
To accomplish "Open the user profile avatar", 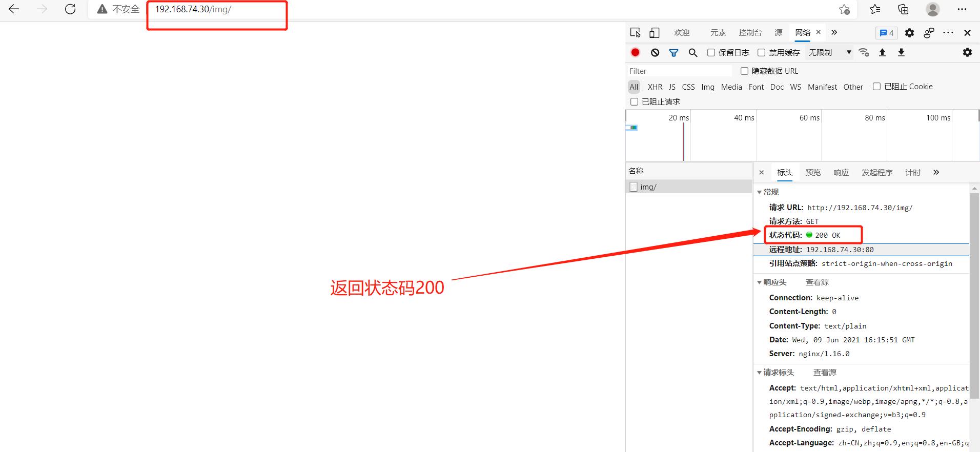I will point(933,9).
